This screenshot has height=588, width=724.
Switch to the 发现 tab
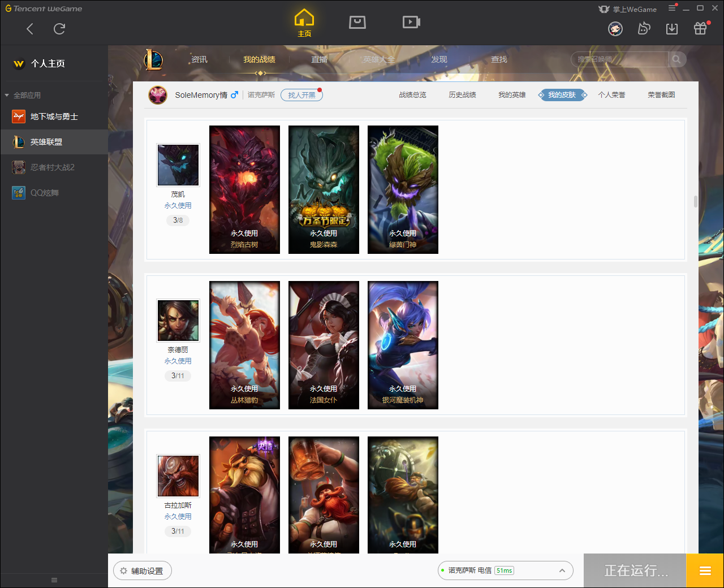click(439, 59)
